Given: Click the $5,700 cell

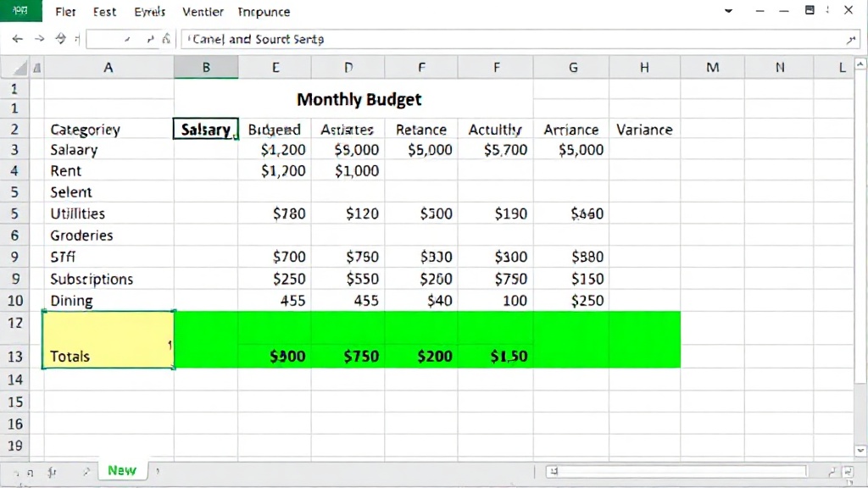Looking at the screenshot, I should tap(495, 150).
